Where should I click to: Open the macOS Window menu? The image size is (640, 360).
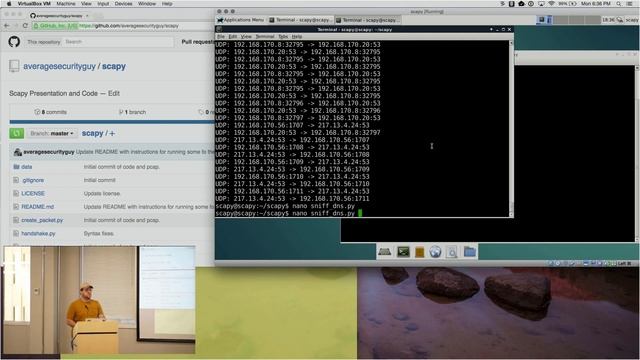click(x=147, y=4)
